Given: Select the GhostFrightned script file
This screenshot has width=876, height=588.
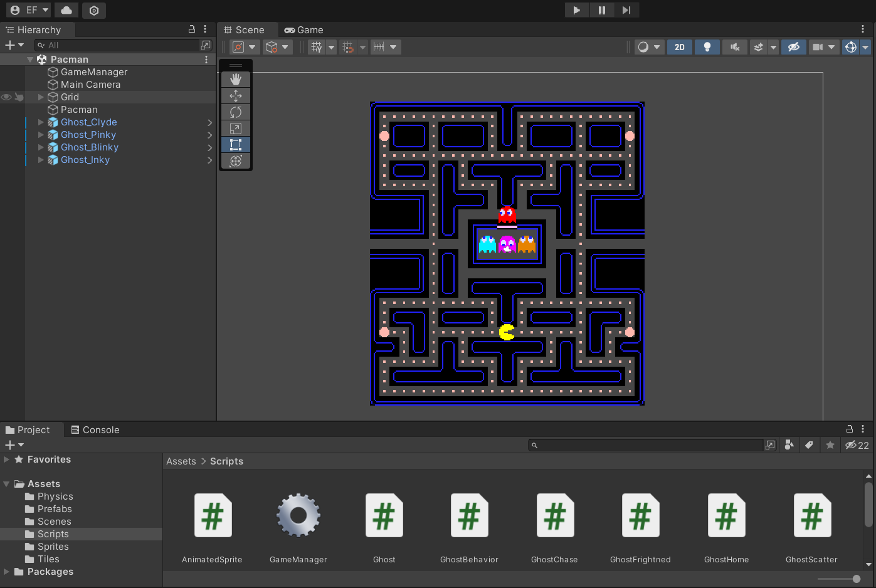Looking at the screenshot, I should pos(640,515).
